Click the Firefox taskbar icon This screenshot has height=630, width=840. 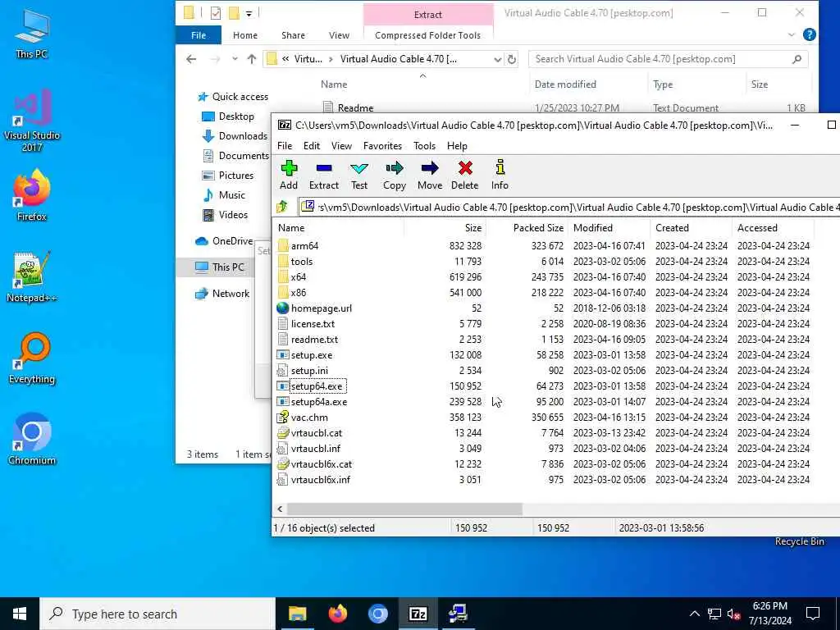point(337,614)
